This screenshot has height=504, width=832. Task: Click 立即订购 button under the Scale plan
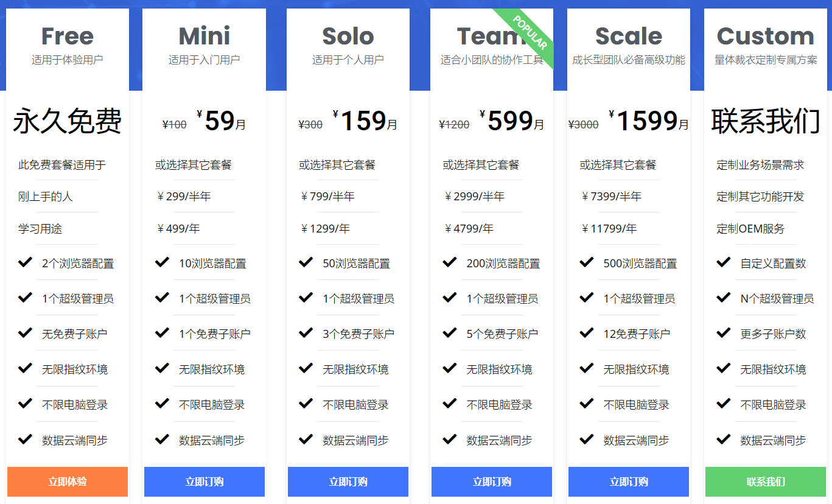pyautogui.click(x=629, y=481)
